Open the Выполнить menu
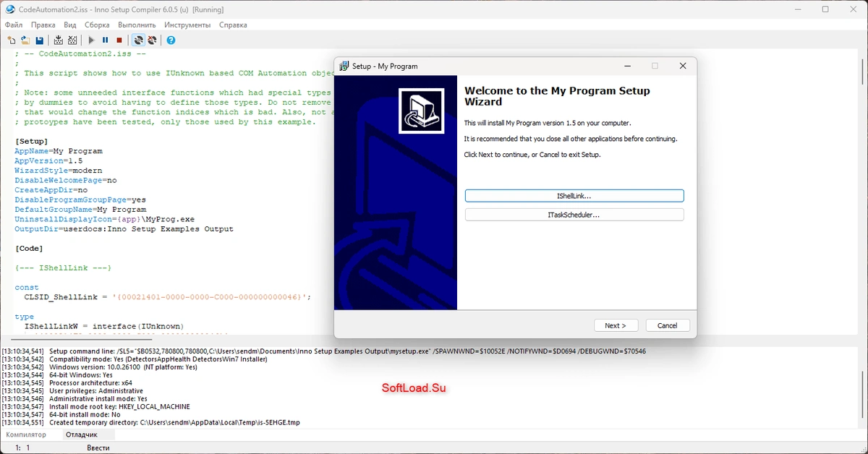The height and width of the screenshot is (454, 868). [137, 25]
